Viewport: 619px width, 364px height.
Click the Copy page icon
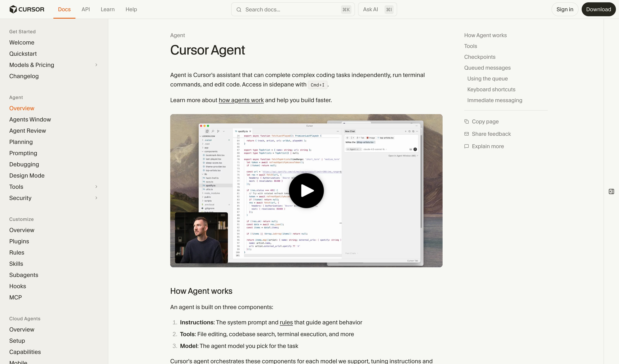click(466, 122)
